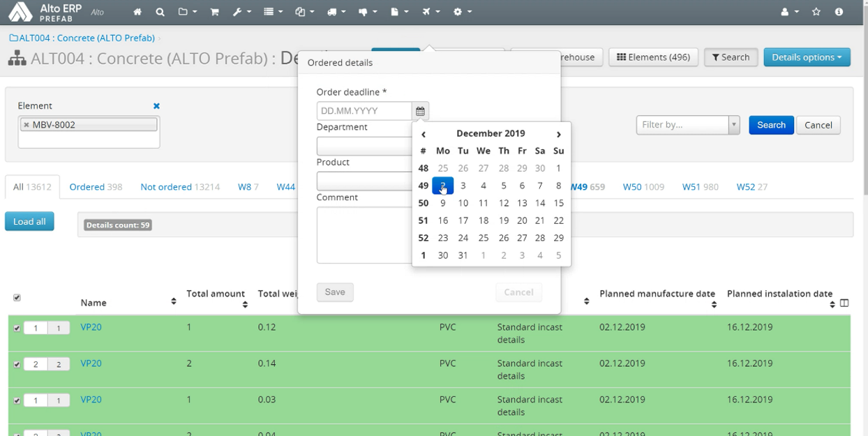Open calendar picker beside Order deadline
The width and height of the screenshot is (868, 436).
point(420,111)
